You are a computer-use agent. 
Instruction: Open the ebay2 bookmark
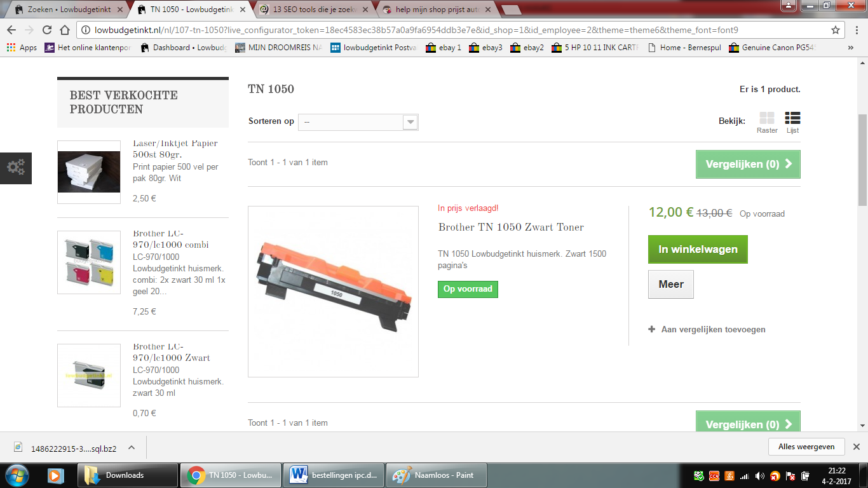(x=527, y=48)
